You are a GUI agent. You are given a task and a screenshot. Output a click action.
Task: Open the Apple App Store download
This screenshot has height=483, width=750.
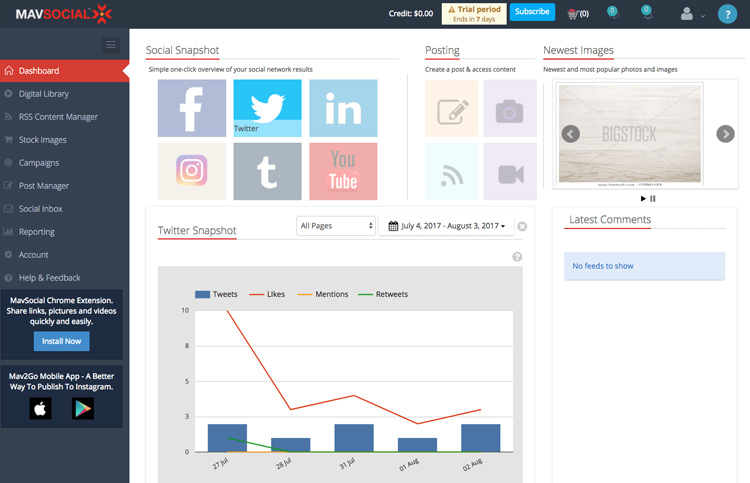pos(40,408)
